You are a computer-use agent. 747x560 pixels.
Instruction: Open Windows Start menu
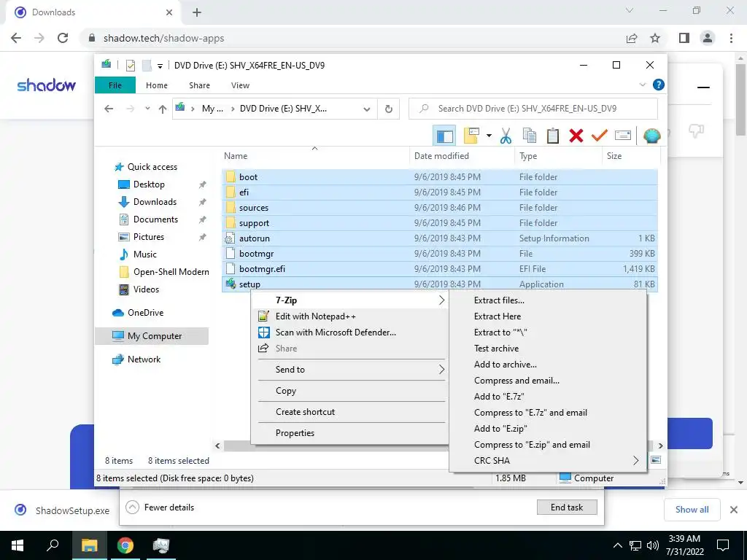click(x=18, y=545)
